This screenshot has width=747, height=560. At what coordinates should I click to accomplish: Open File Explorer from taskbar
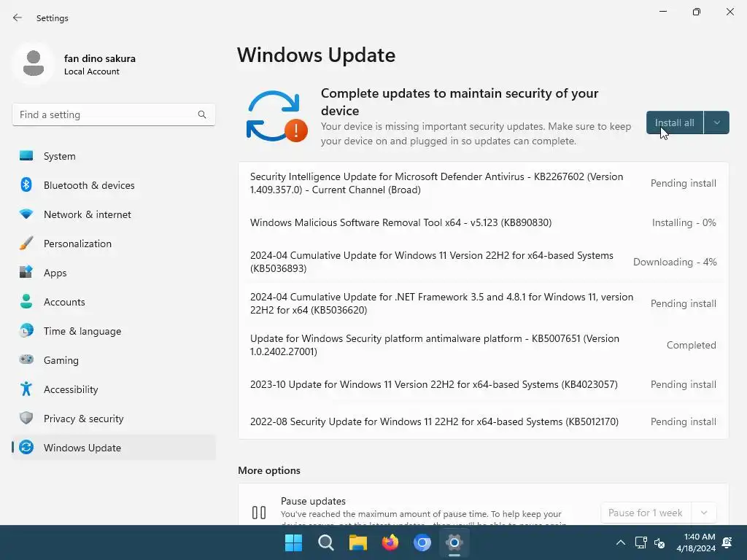pos(357,542)
